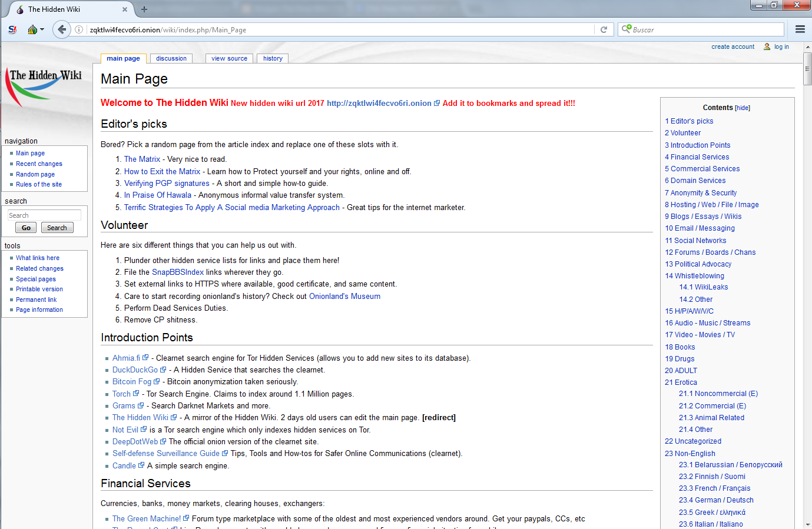Click external link icon beside Torch
This screenshot has width=812, height=529.
(136, 393)
